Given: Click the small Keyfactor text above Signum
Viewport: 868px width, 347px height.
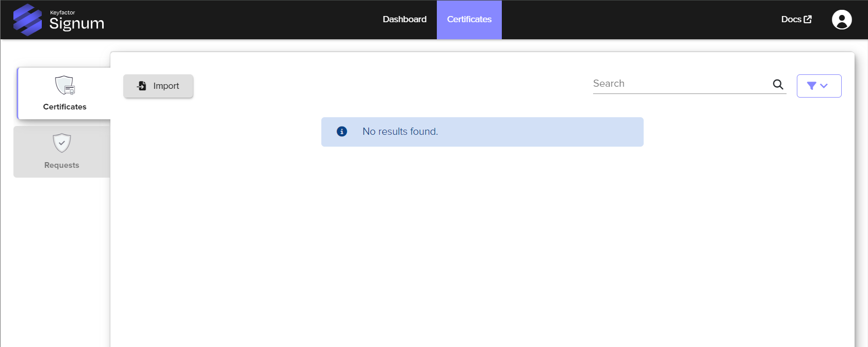Looking at the screenshot, I should 62,12.
